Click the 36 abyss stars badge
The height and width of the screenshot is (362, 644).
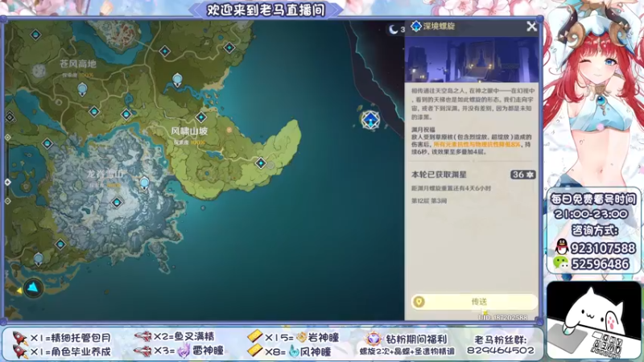pos(522,175)
